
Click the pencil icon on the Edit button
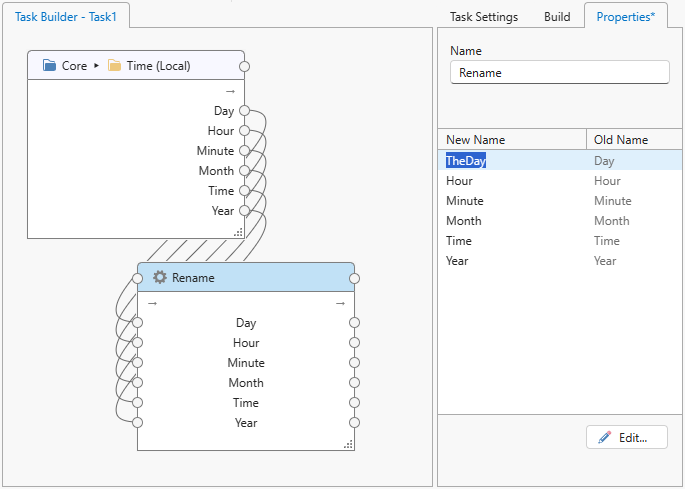pyautogui.click(x=604, y=437)
